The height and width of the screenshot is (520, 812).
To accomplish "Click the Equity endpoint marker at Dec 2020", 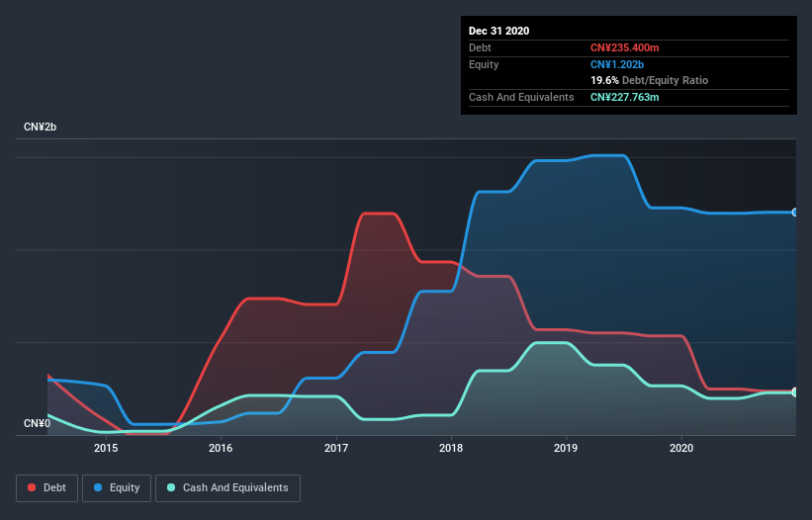I will pos(795,213).
